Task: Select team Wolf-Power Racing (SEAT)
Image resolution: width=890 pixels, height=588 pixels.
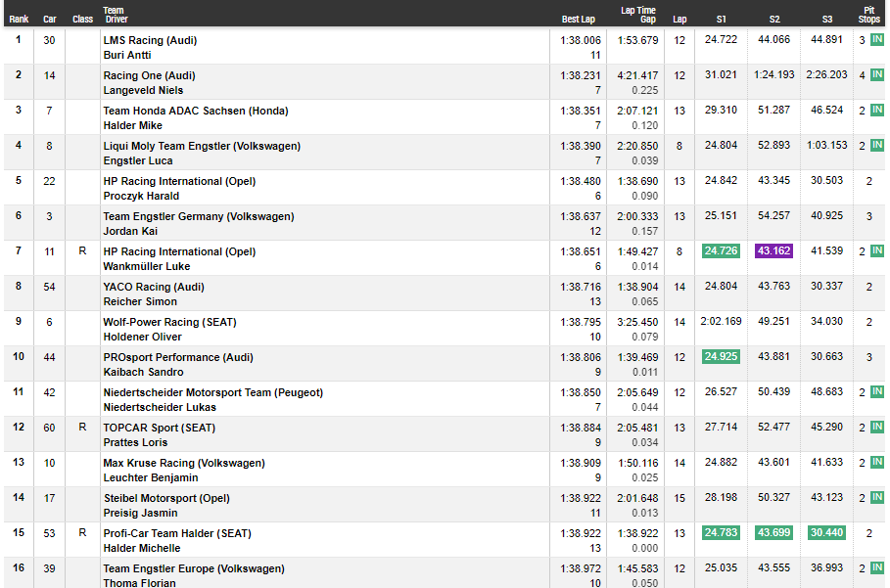Action: (169, 322)
